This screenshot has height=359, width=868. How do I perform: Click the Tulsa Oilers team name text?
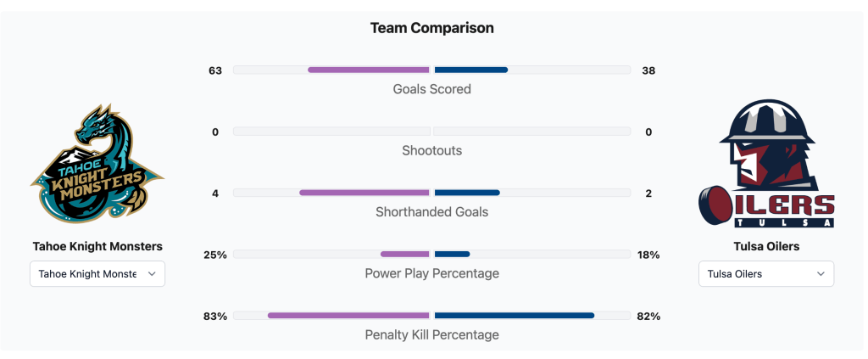tap(766, 247)
